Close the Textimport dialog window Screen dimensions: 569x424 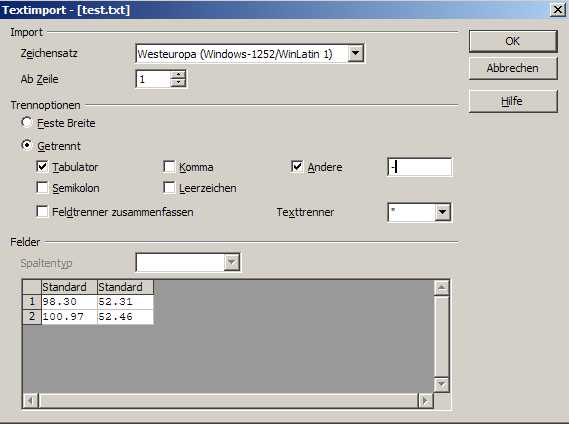coord(558,9)
